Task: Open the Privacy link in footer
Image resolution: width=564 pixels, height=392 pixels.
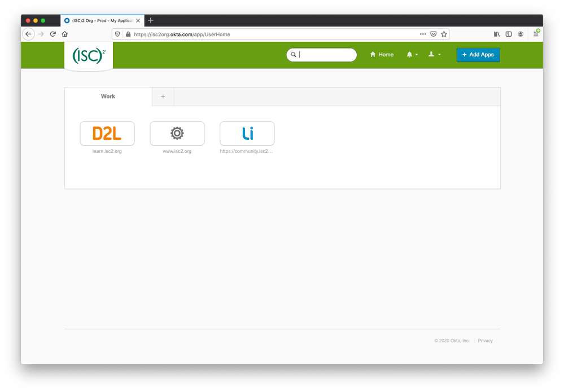Action: 485,341
